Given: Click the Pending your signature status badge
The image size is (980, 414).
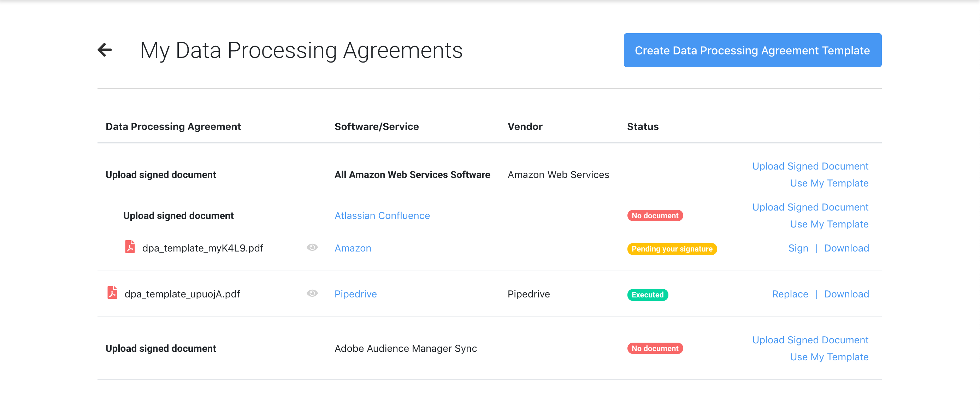Looking at the screenshot, I should pyautogui.click(x=672, y=249).
